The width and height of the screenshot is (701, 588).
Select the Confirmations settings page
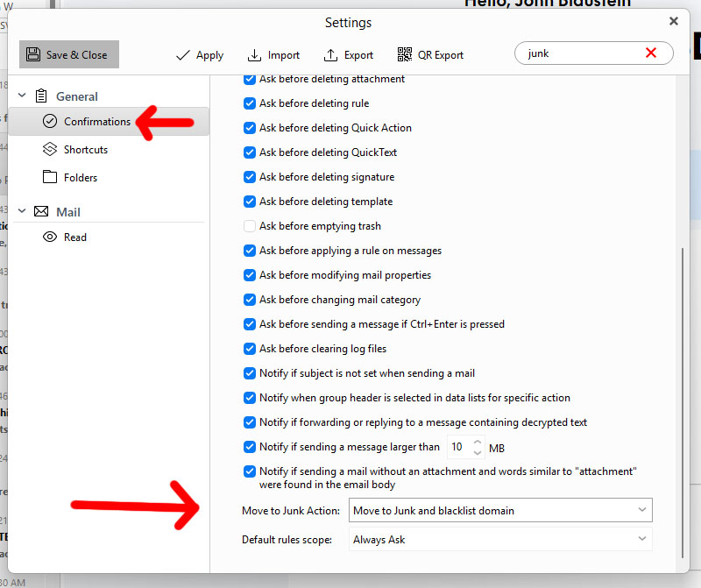point(96,122)
